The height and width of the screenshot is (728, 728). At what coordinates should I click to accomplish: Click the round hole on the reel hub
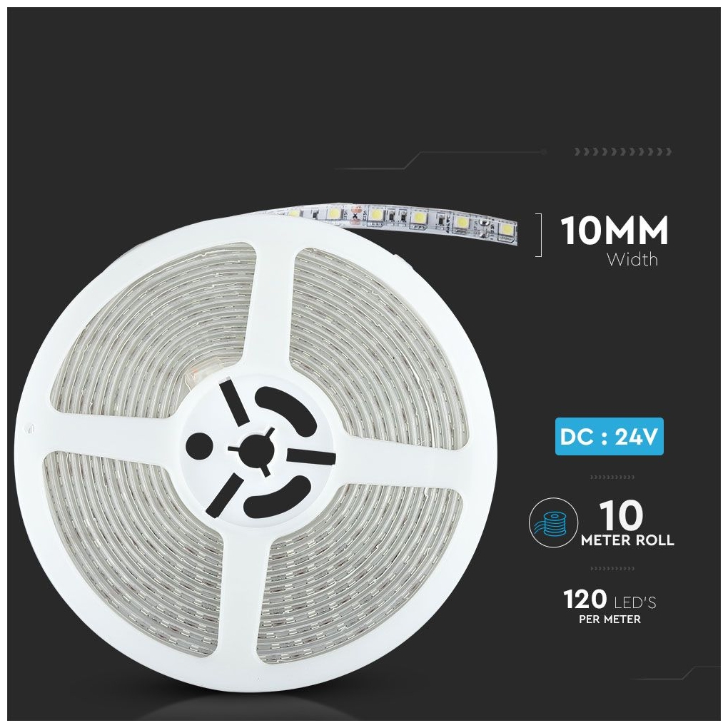198,445
